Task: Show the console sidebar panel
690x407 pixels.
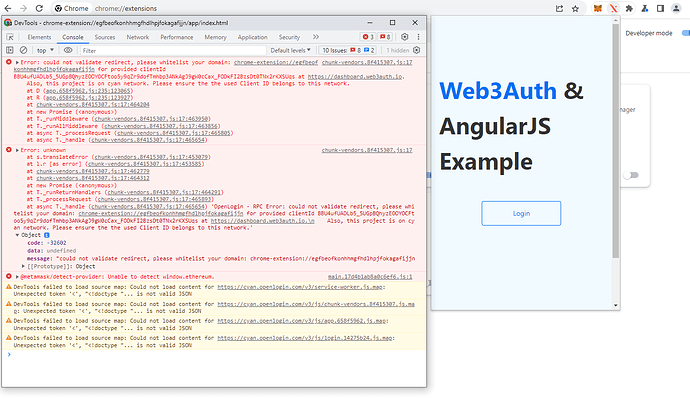Action: click(10, 50)
